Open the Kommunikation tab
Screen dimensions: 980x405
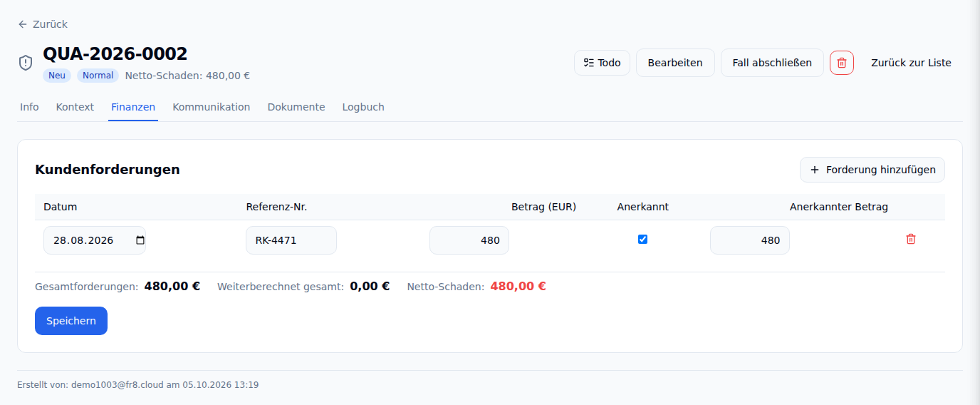[x=212, y=107]
